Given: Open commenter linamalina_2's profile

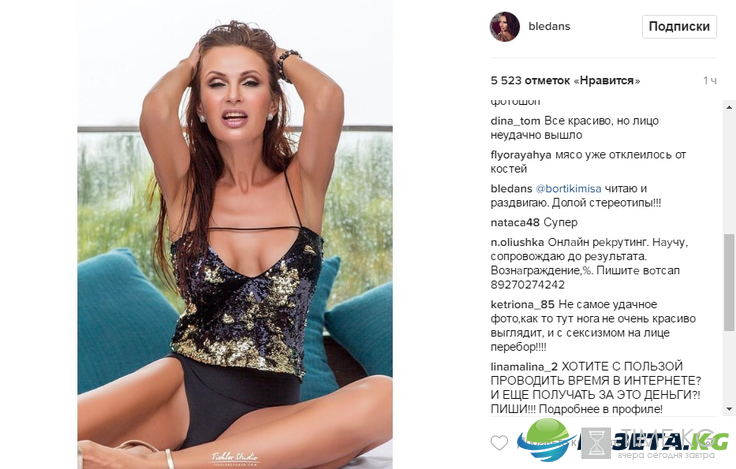Looking at the screenshot, I should point(524,367).
